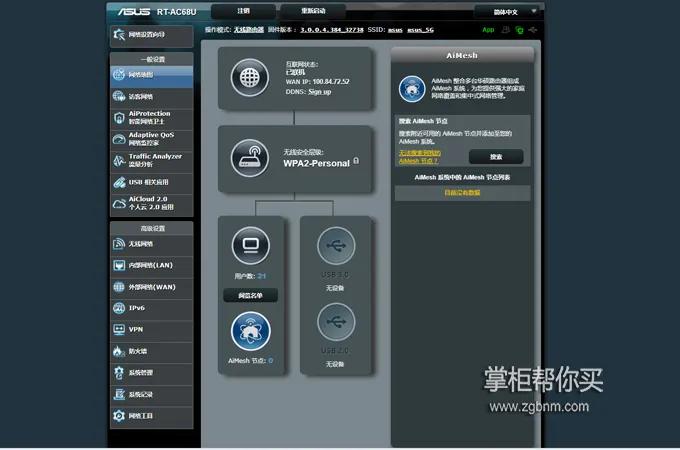Click the client count 21 value

pyautogui.click(x=262, y=276)
